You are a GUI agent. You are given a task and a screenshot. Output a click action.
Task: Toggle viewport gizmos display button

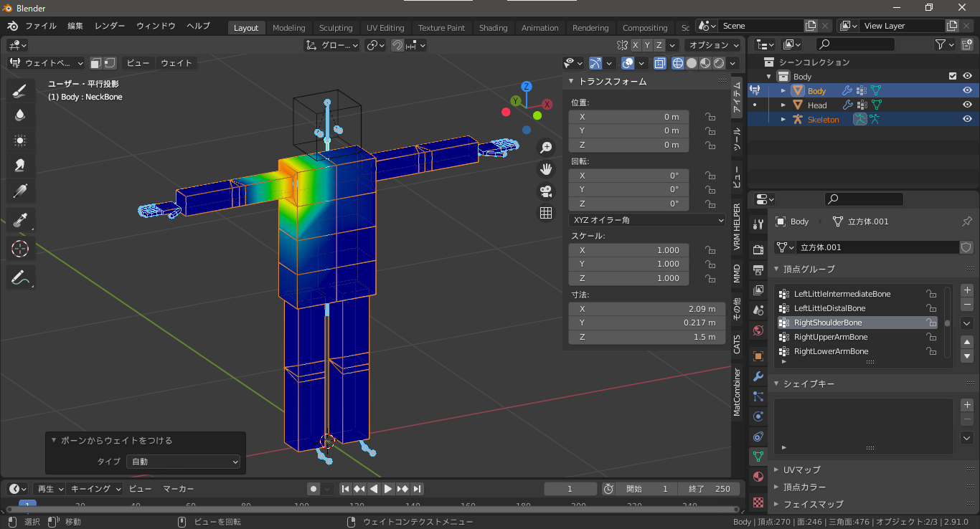coord(595,63)
